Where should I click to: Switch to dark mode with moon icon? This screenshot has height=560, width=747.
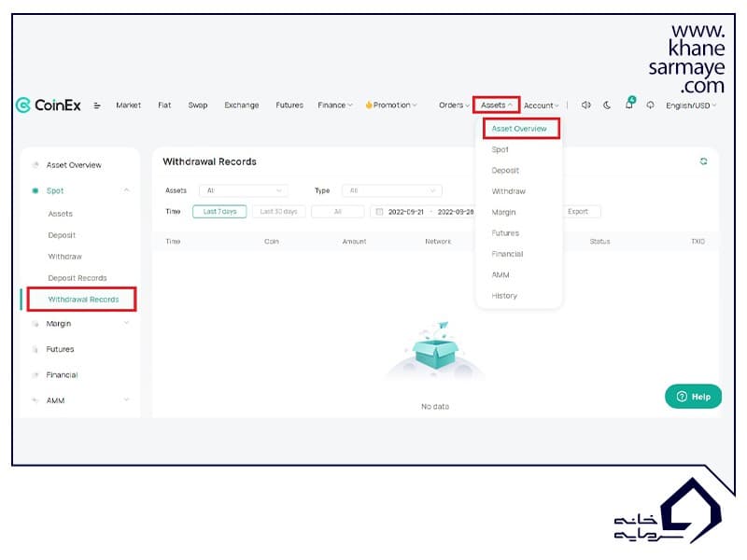point(607,105)
